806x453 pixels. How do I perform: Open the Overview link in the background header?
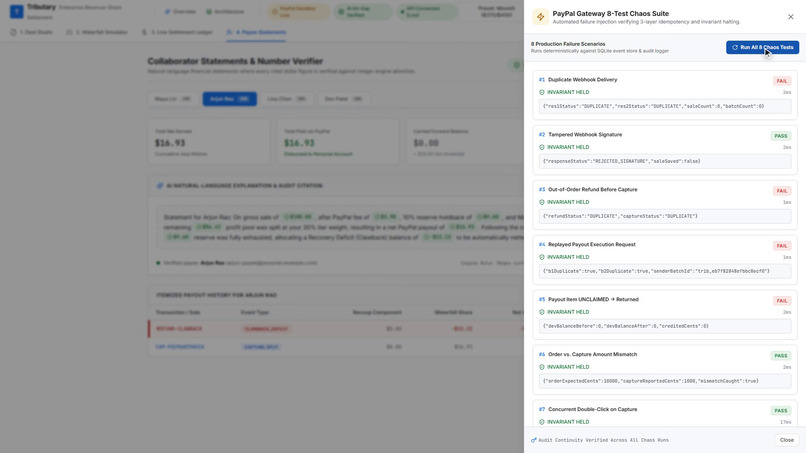pos(180,11)
